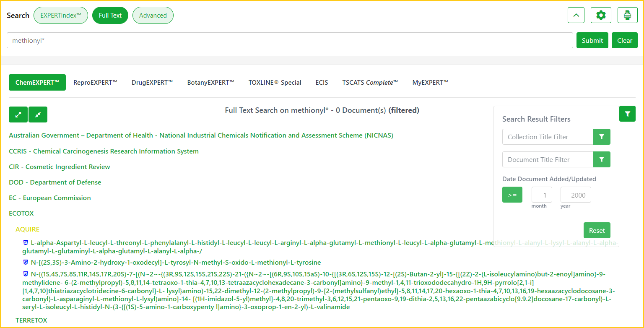The height and width of the screenshot is (328, 644).
Task: Toggle the >= date comparison operator
Action: [512, 195]
